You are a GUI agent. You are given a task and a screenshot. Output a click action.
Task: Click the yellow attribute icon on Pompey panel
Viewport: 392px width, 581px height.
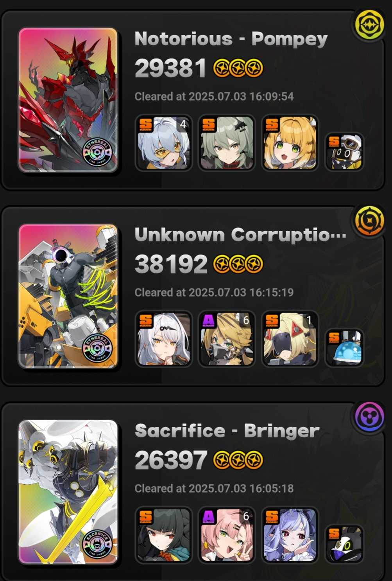click(x=369, y=25)
